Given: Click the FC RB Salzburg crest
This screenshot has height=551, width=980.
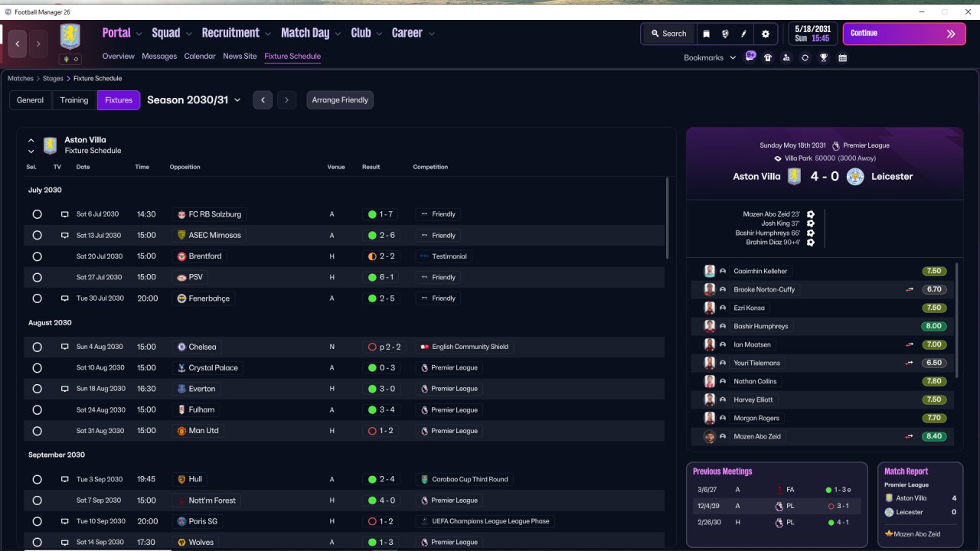Looking at the screenshot, I should pos(181,214).
